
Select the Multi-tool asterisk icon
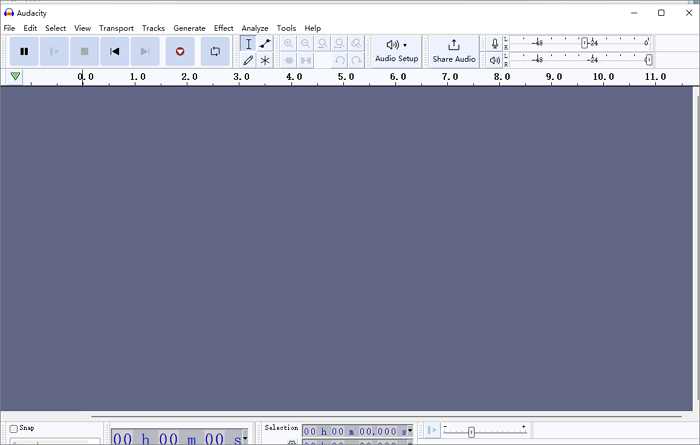[265, 60]
